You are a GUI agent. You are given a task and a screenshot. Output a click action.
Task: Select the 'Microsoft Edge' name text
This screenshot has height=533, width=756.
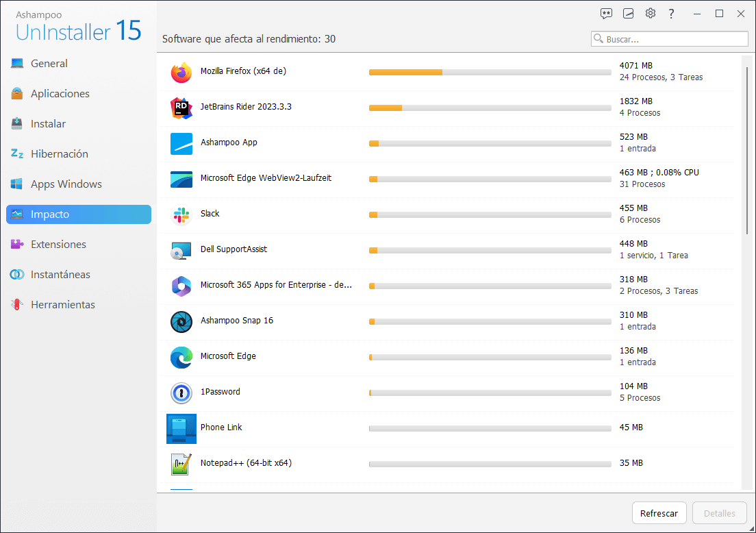pos(228,356)
